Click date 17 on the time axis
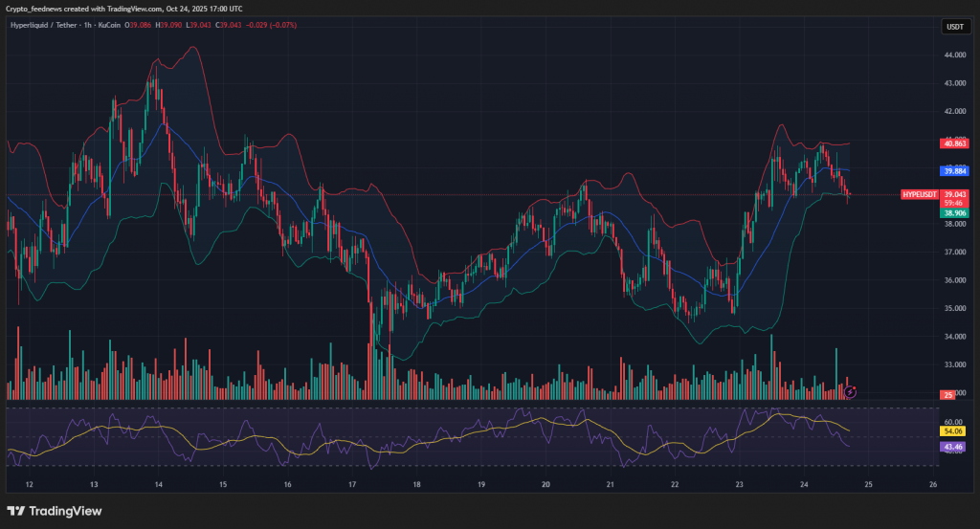The image size is (980, 529). click(x=352, y=485)
